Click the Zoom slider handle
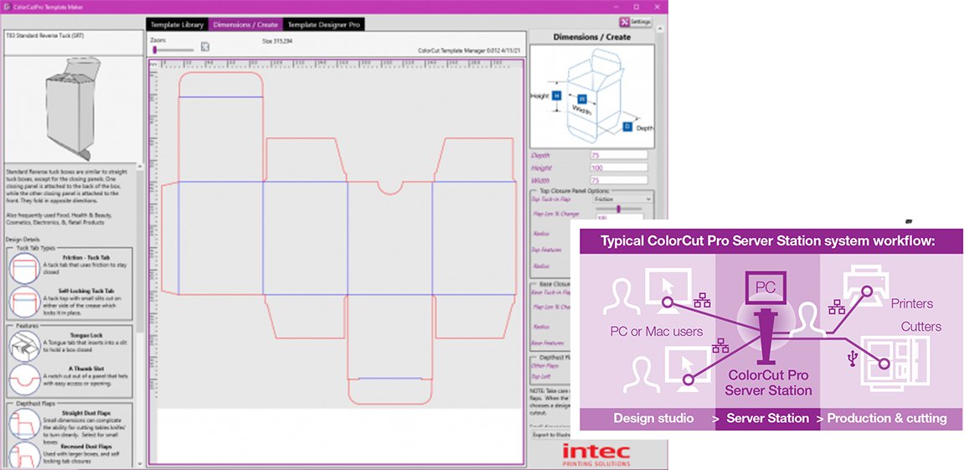This screenshot has height=470, width=980. tap(155, 50)
